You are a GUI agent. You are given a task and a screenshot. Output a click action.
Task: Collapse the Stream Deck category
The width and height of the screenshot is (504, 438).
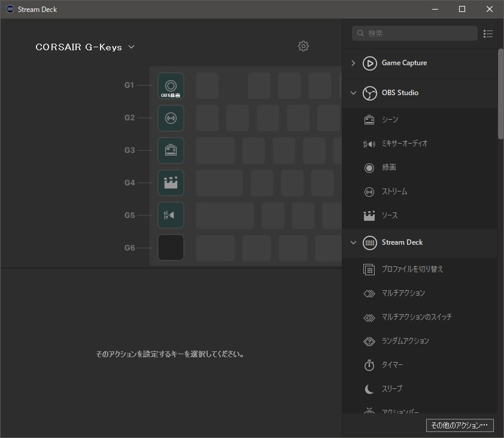pos(353,242)
